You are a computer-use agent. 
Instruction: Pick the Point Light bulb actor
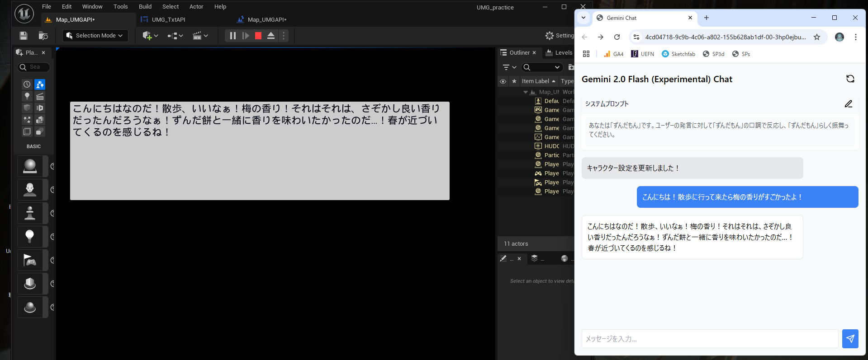click(30, 237)
